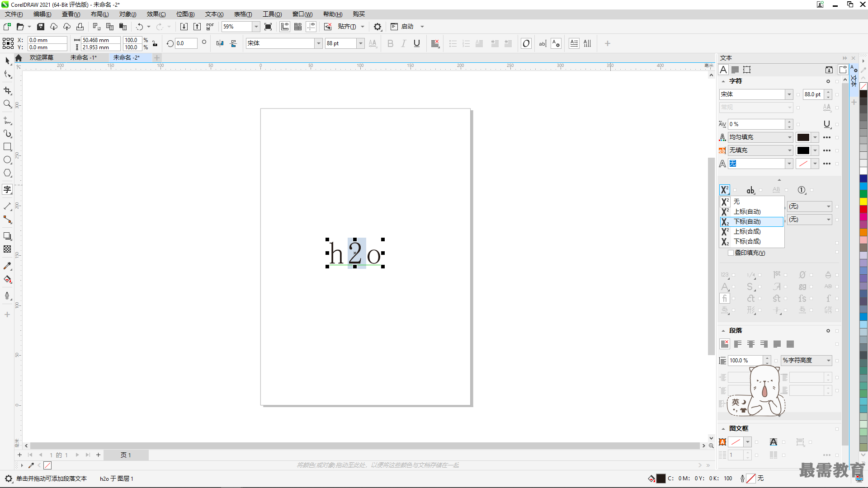
Task: Select the Zoom tool
Action: tap(7, 104)
